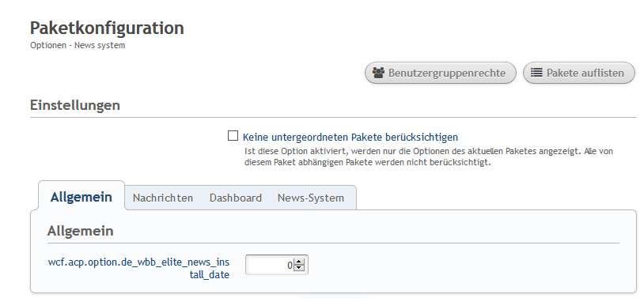
Task: Click the user group icon in Benutzergruppenrechte
Action: click(x=378, y=73)
